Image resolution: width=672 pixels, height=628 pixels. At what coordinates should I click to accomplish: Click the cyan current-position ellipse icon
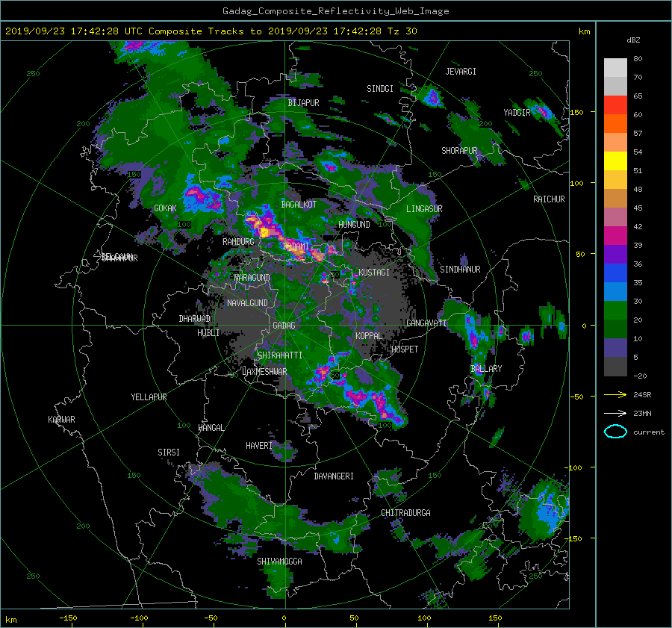615,432
